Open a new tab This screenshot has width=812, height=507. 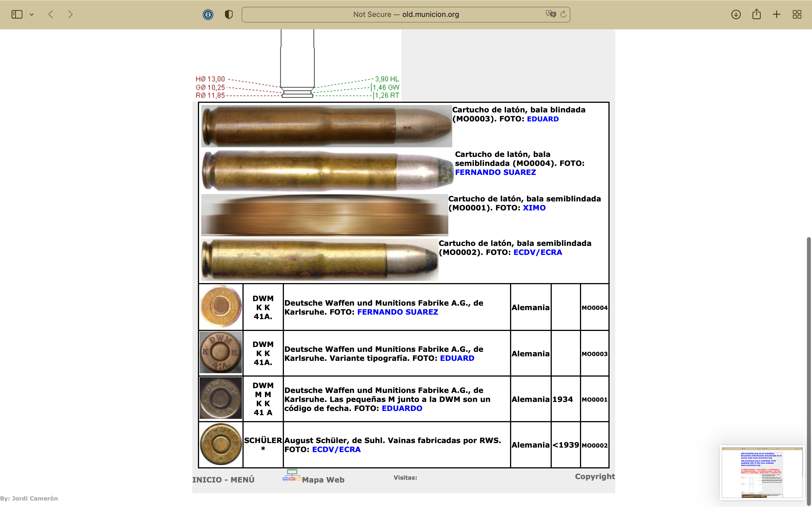click(776, 14)
